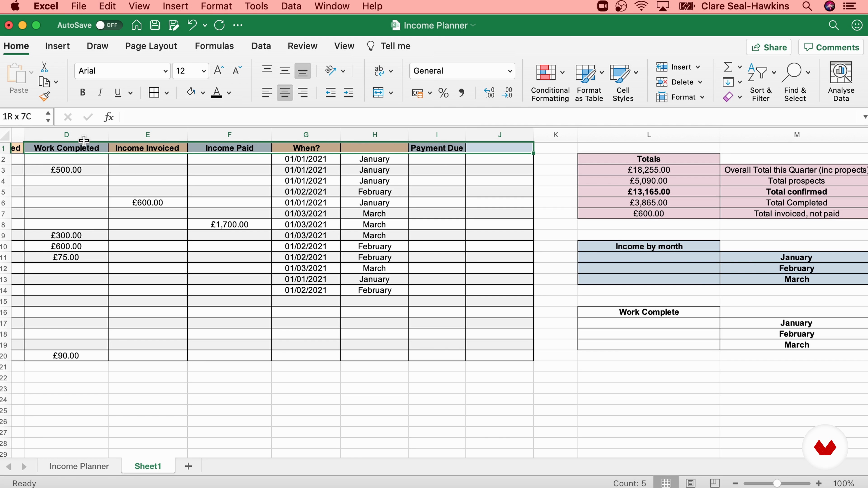Click the Copy icon in the clipboard group
868x488 pixels.
(45, 82)
